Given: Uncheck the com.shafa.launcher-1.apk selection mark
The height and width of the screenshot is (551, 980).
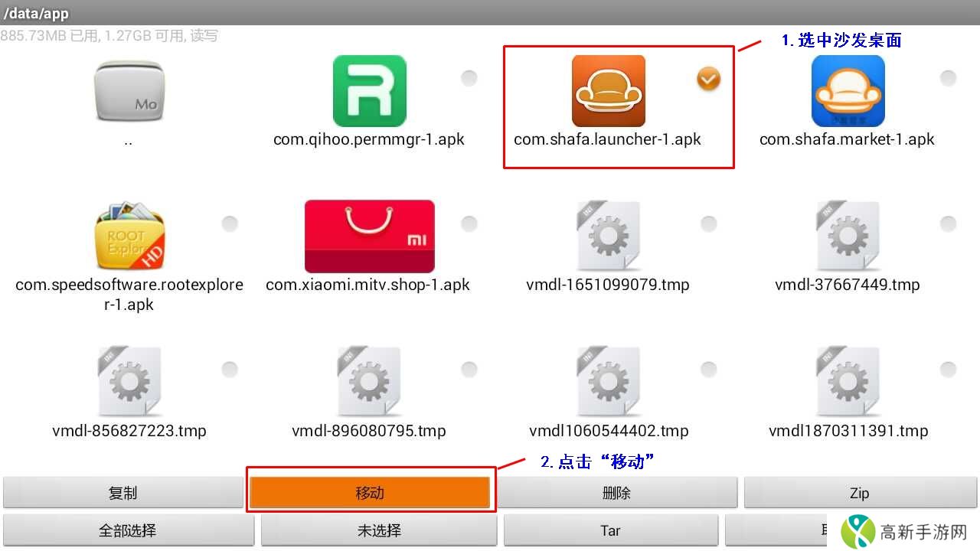Looking at the screenshot, I should coord(708,78).
